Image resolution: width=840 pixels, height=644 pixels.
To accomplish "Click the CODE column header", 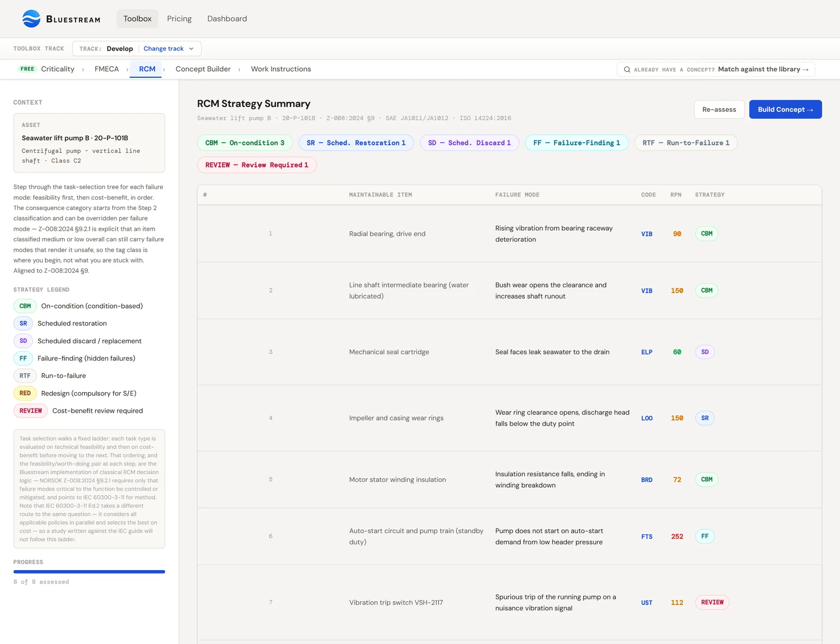I will click(x=648, y=195).
